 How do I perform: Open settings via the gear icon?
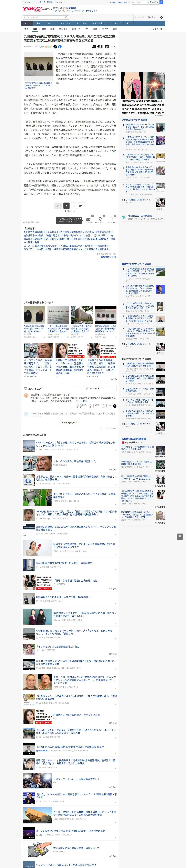(161, 18)
